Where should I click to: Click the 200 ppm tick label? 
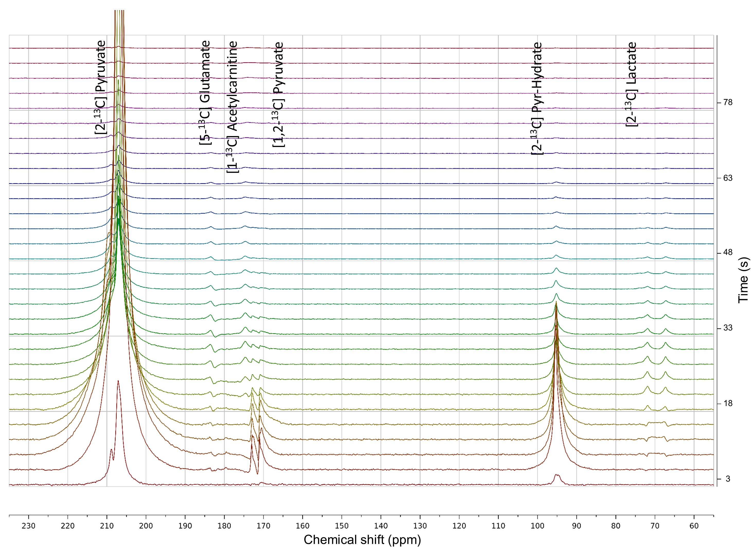click(146, 526)
